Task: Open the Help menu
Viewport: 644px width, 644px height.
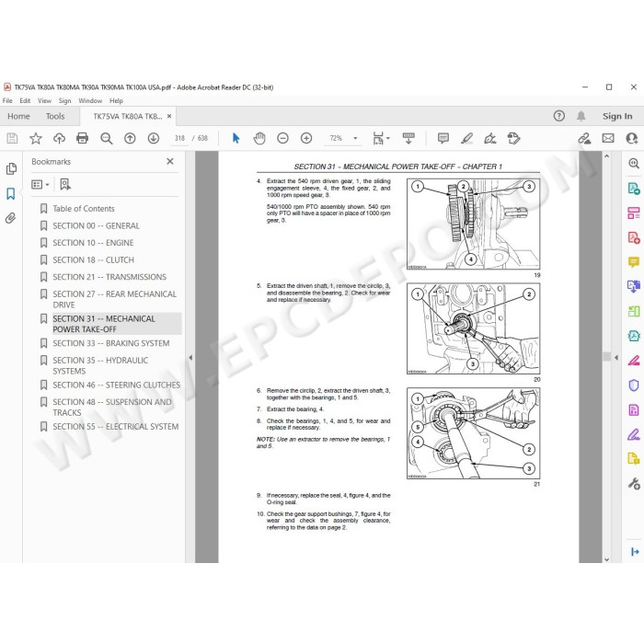Action: (x=116, y=100)
